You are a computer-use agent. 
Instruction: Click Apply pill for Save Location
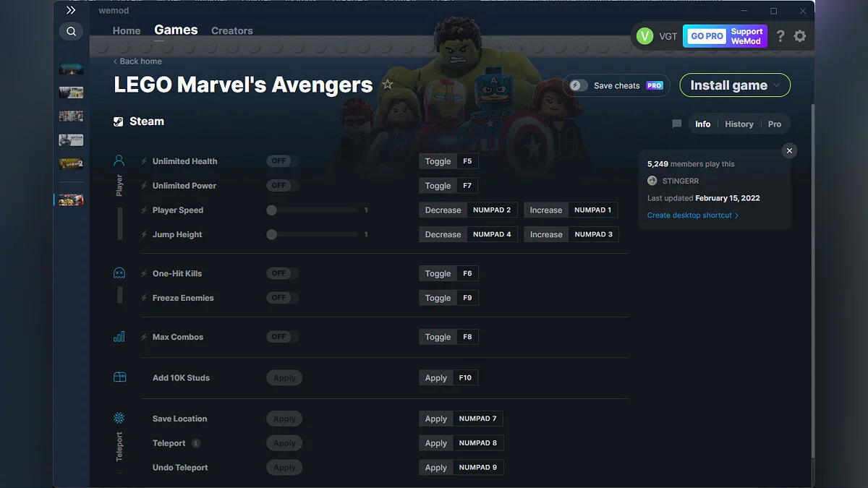point(284,419)
